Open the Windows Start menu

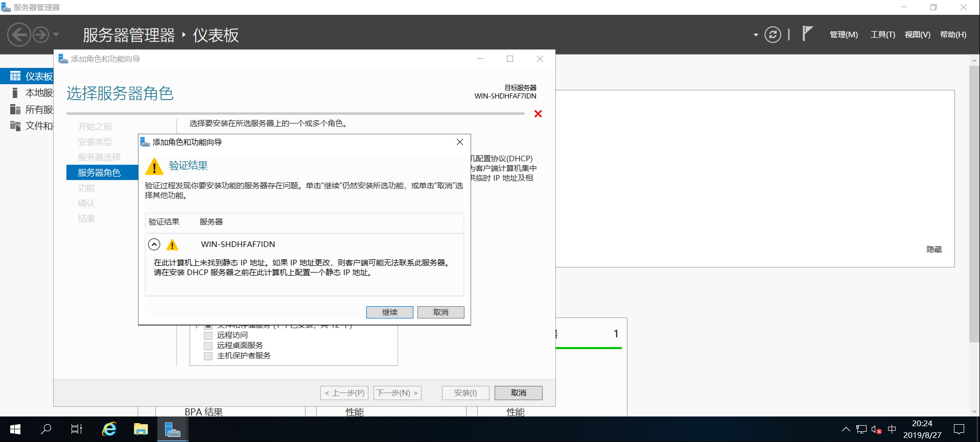(15, 429)
